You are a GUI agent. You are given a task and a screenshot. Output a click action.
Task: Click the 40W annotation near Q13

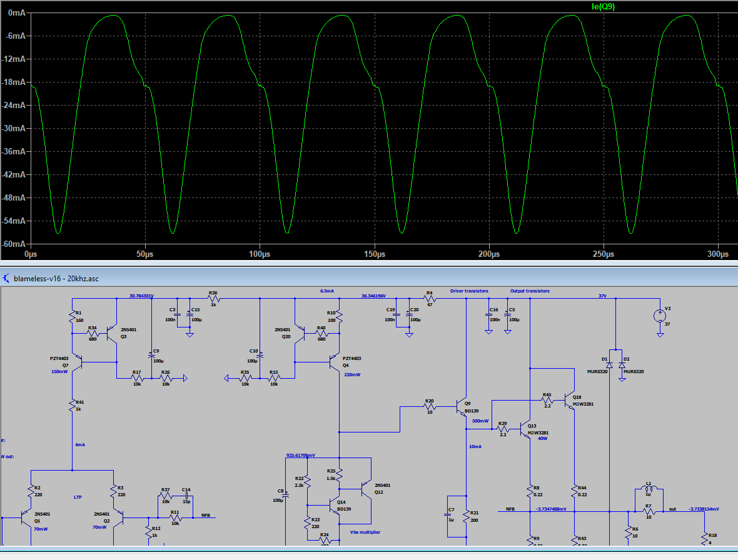coord(542,439)
